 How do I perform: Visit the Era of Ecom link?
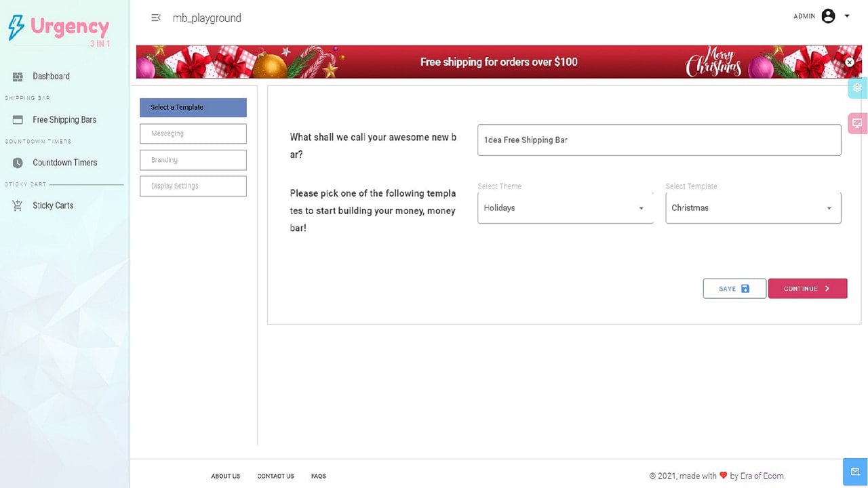[762, 476]
